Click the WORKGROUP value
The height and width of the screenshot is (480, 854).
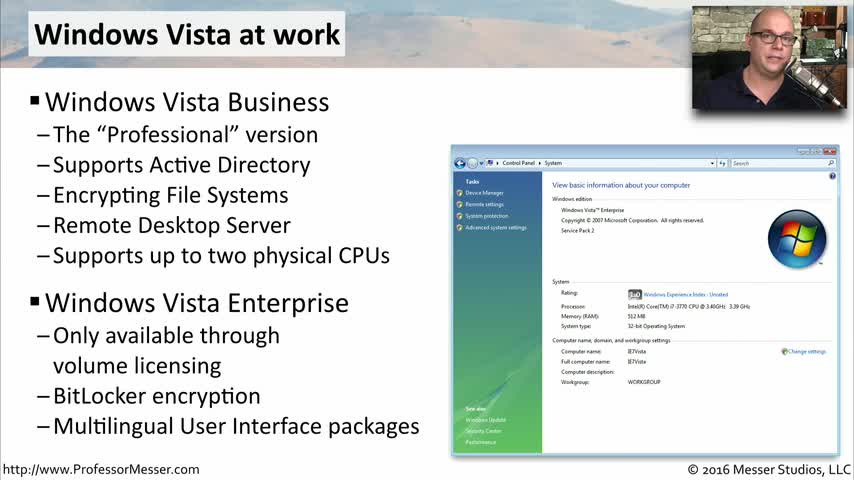point(644,382)
